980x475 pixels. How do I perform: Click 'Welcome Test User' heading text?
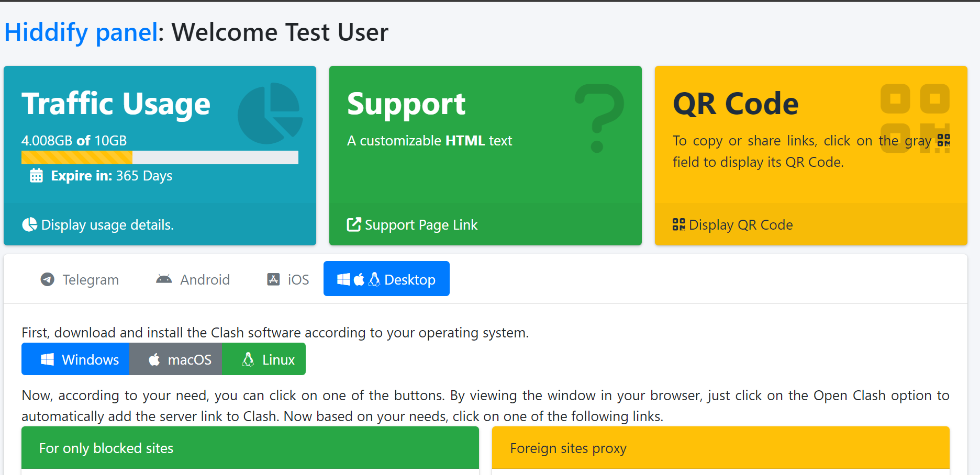tap(280, 32)
